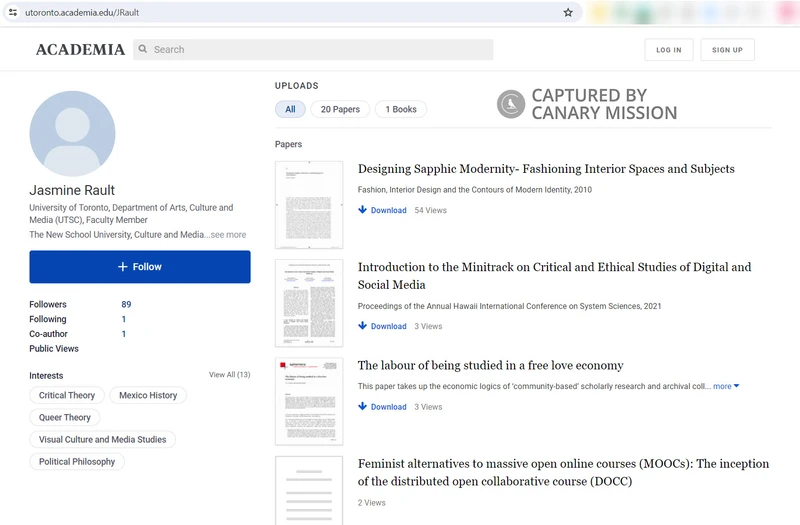Click the Log In button
Screen dimensions: 800x525
tap(669, 50)
